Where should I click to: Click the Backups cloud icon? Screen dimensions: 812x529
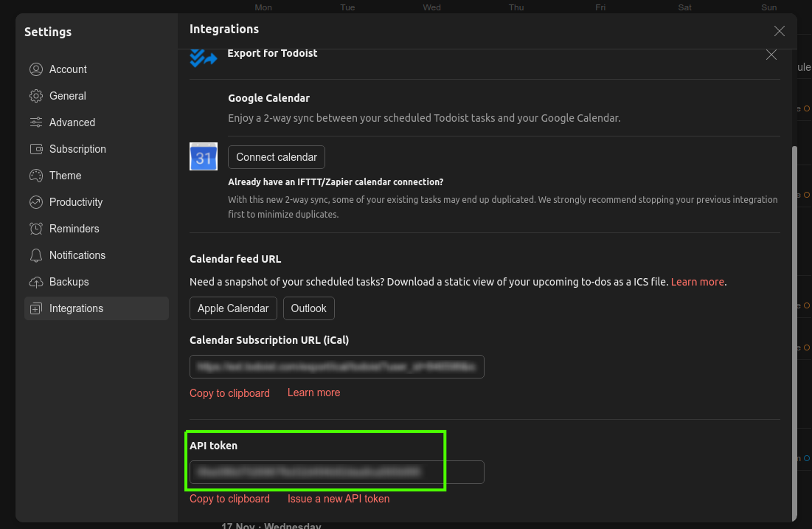(35, 282)
